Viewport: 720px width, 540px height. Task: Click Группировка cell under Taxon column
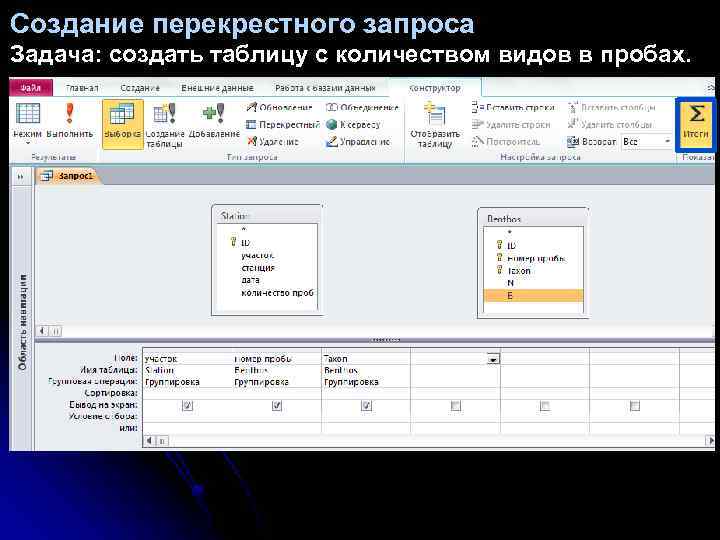point(366,382)
